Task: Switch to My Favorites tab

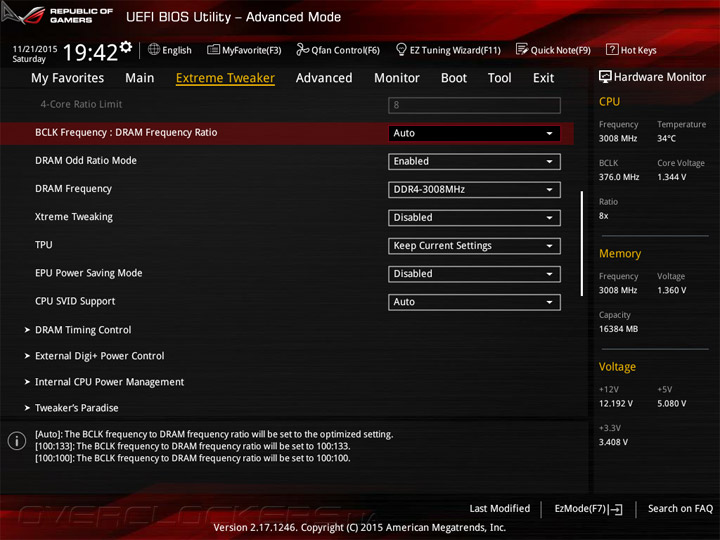Action: 68,78
